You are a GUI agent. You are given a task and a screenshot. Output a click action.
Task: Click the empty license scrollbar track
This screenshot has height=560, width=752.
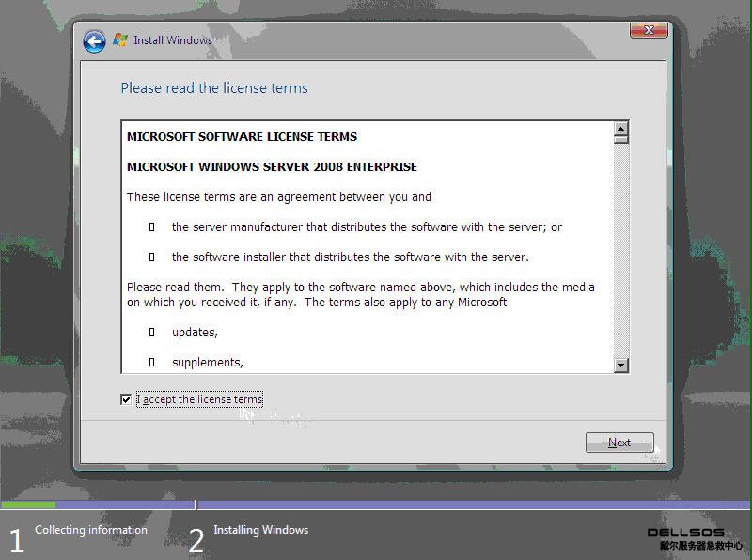(x=621, y=251)
